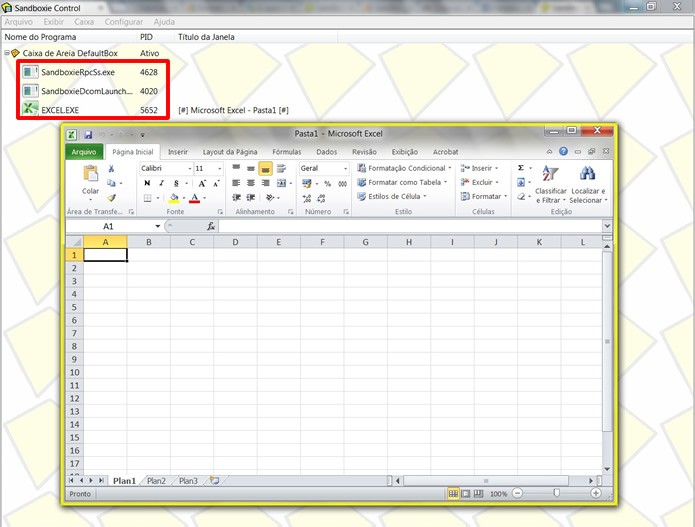The width and height of the screenshot is (695, 527).
Task: Click the decrease decimal places icon
Action: 321,198
